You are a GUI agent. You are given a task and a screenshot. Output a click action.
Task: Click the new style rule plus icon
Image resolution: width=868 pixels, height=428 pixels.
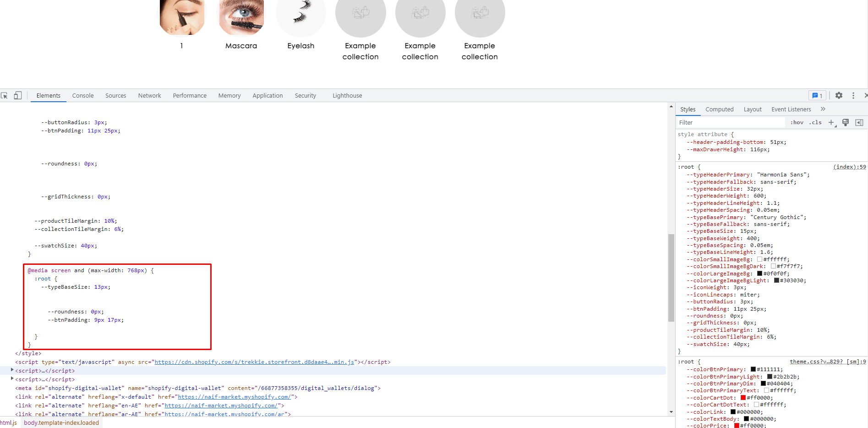point(831,122)
